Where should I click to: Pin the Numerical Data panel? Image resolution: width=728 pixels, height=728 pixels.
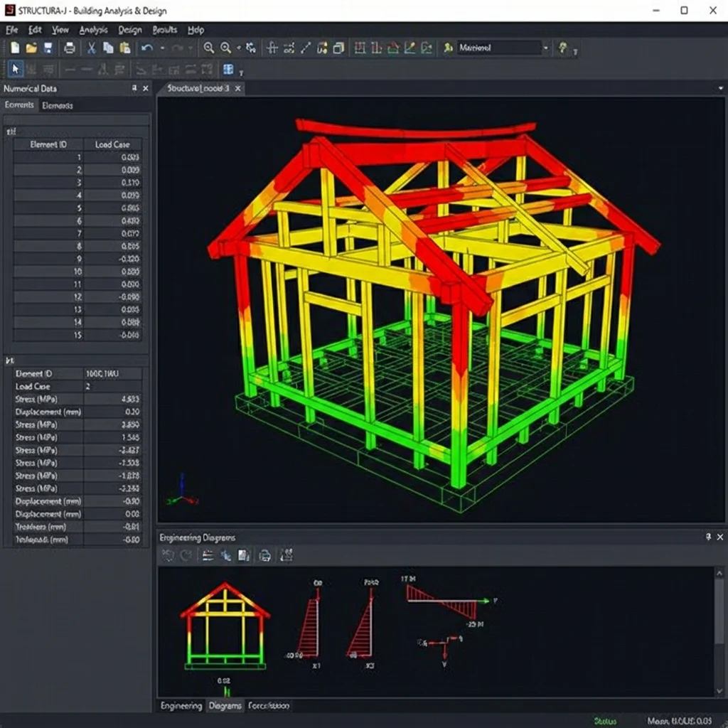point(134,88)
